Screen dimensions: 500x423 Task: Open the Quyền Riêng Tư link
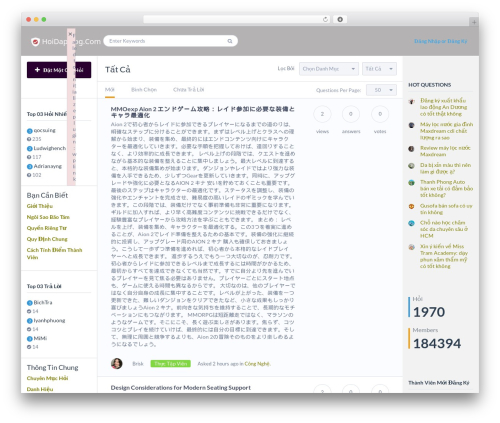47,228
